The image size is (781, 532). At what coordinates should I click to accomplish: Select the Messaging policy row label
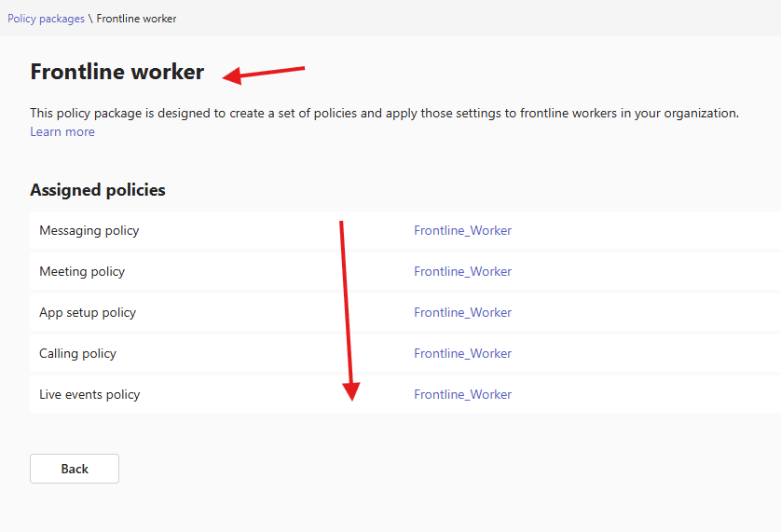coord(89,231)
